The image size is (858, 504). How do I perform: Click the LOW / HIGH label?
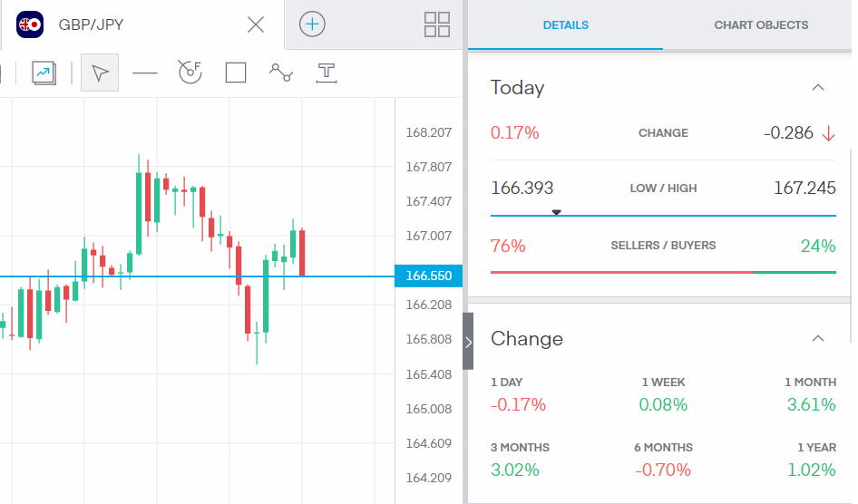coord(663,188)
